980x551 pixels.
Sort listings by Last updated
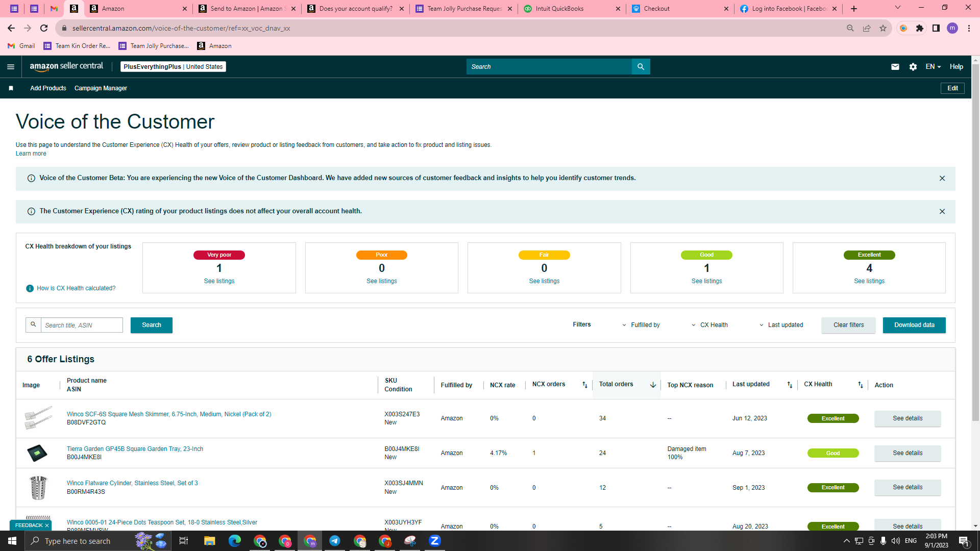click(x=790, y=385)
